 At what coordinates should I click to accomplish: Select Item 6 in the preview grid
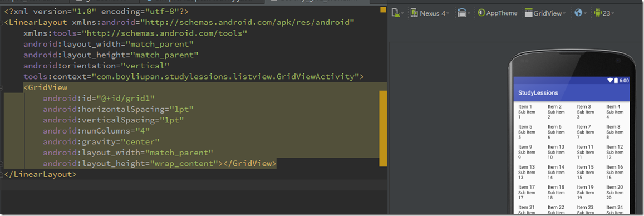pyautogui.click(x=556, y=131)
